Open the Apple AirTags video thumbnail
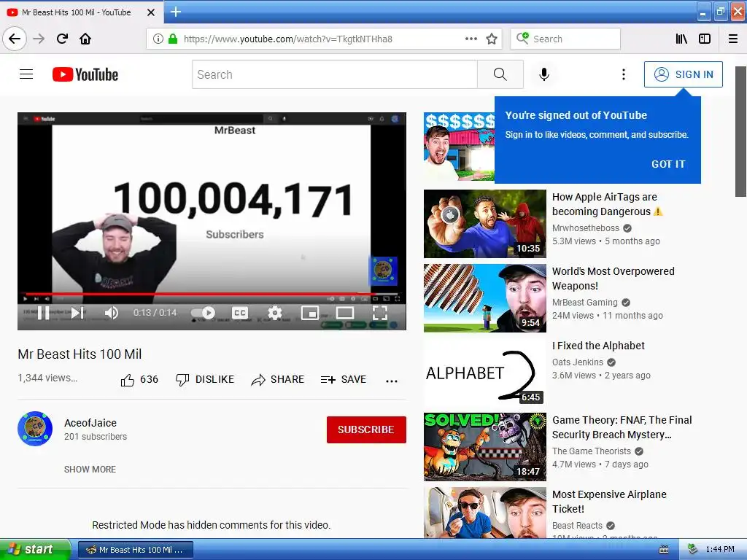This screenshot has width=747, height=560. pyautogui.click(x=485, y=224)
